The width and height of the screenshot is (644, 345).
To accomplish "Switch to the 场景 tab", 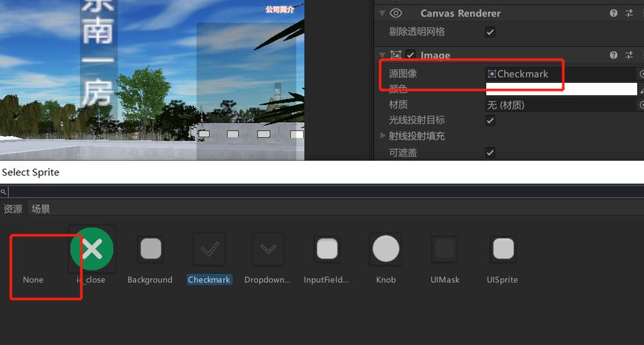I will click(41, 208).
